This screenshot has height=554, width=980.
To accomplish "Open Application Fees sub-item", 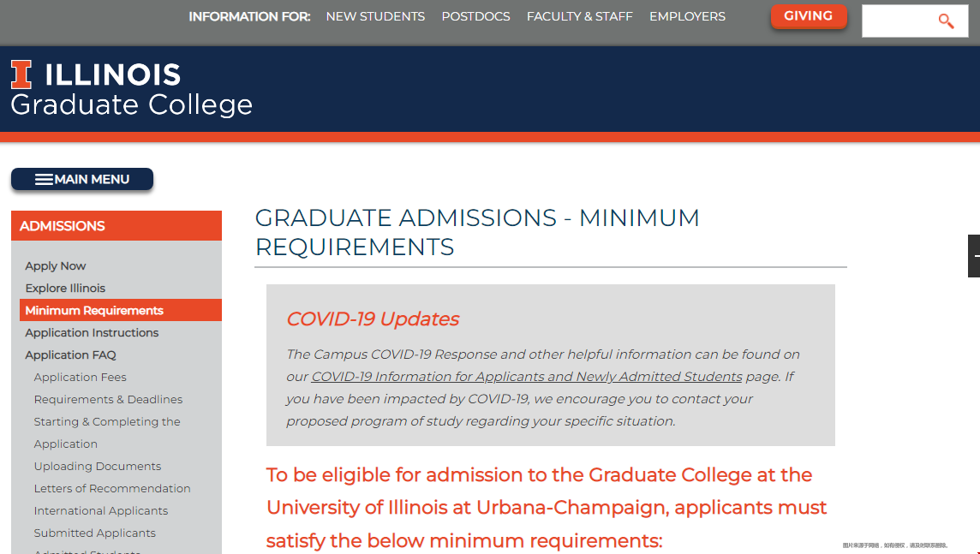I will (x=80, y=378).
